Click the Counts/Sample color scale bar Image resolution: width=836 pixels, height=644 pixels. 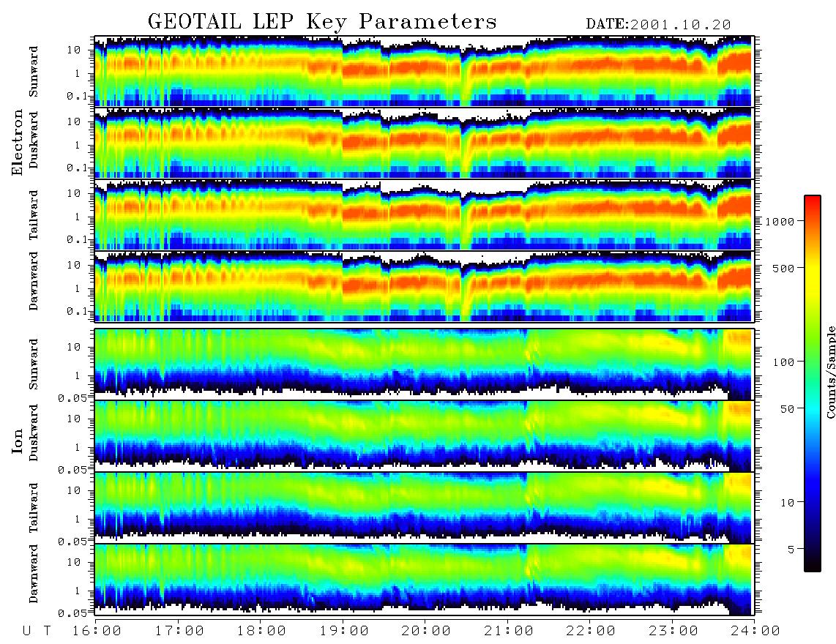point(812,383)
